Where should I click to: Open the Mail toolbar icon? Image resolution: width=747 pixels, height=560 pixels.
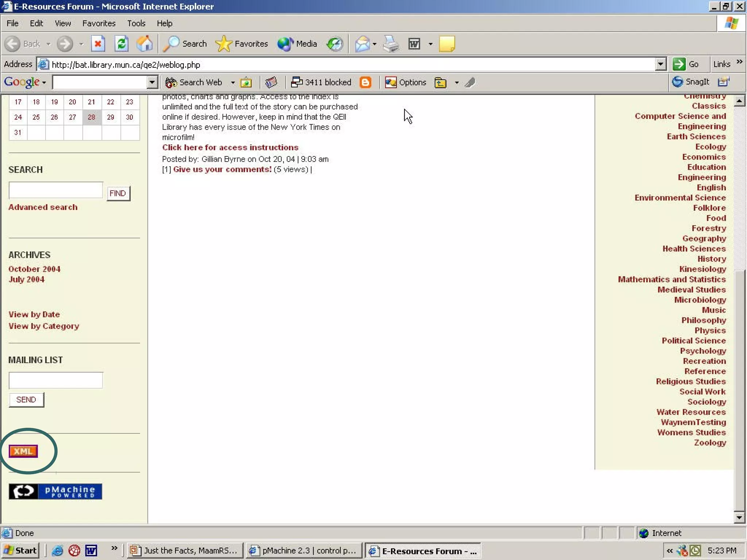click(x=362, y=44)
